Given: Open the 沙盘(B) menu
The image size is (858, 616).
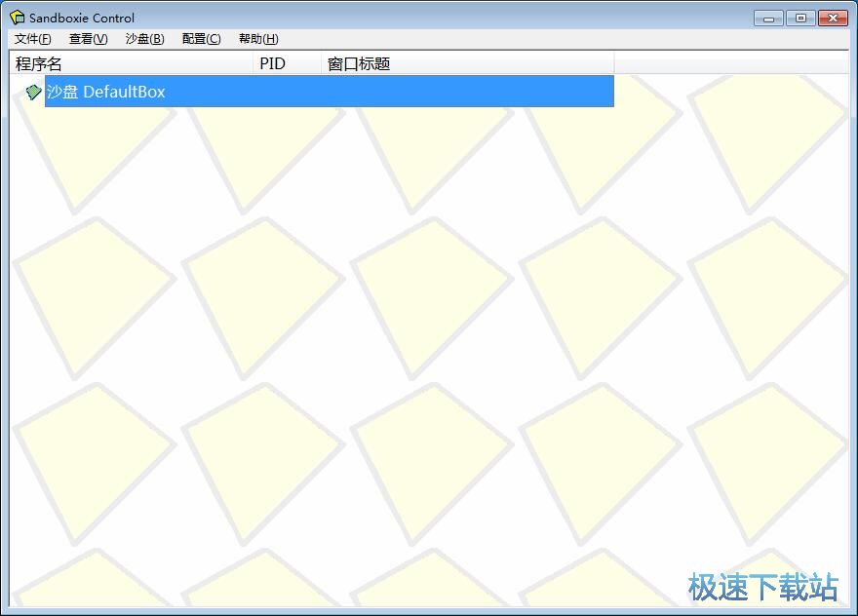Looking at the screenshot, I should tap(144, 39).
